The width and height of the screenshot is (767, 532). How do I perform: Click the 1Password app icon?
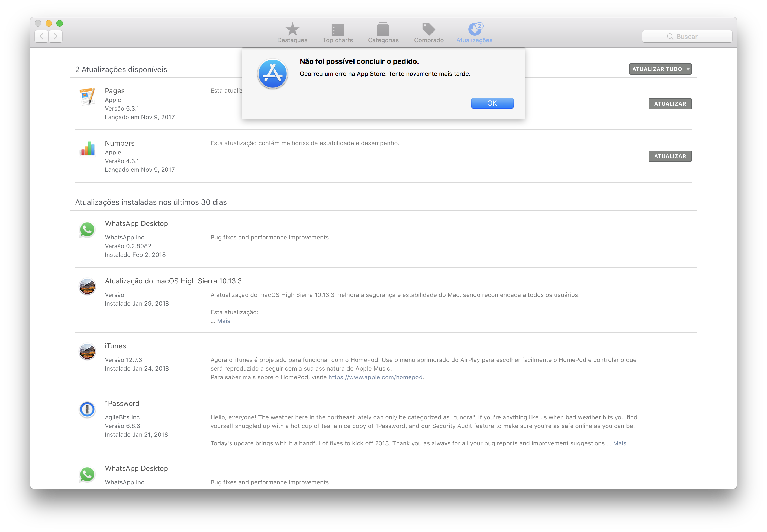[87, 409]
